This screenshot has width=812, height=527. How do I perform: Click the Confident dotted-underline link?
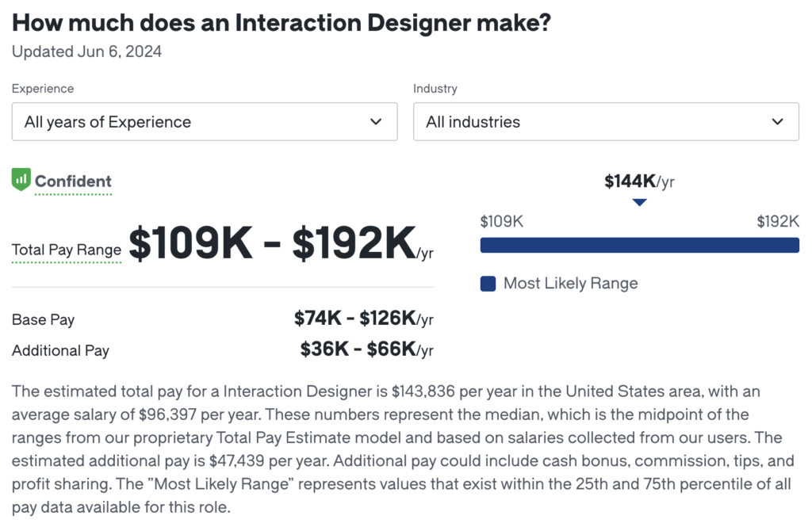(73, 181)
